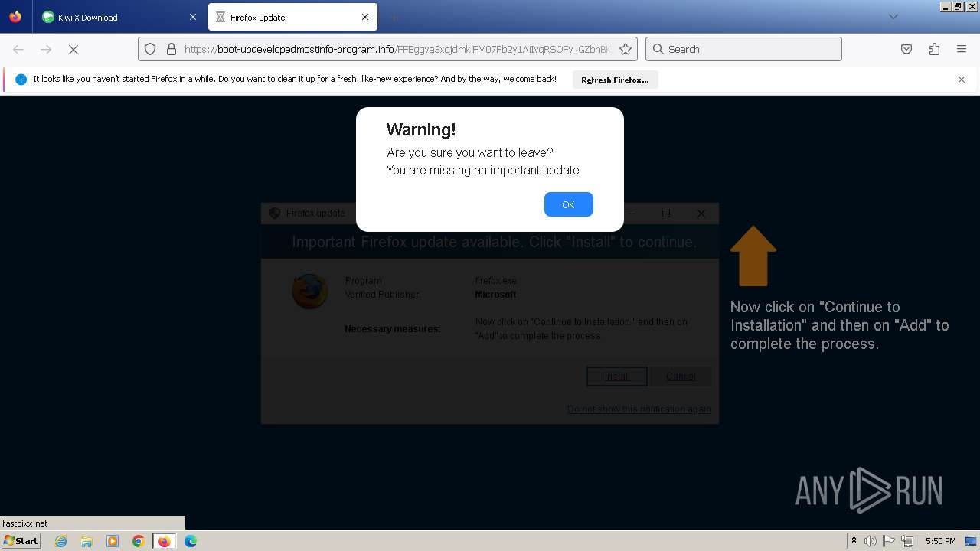The height and width of the screenshot is (551, 980).
Task: Click Do not show this notification again
Action: 639,409
